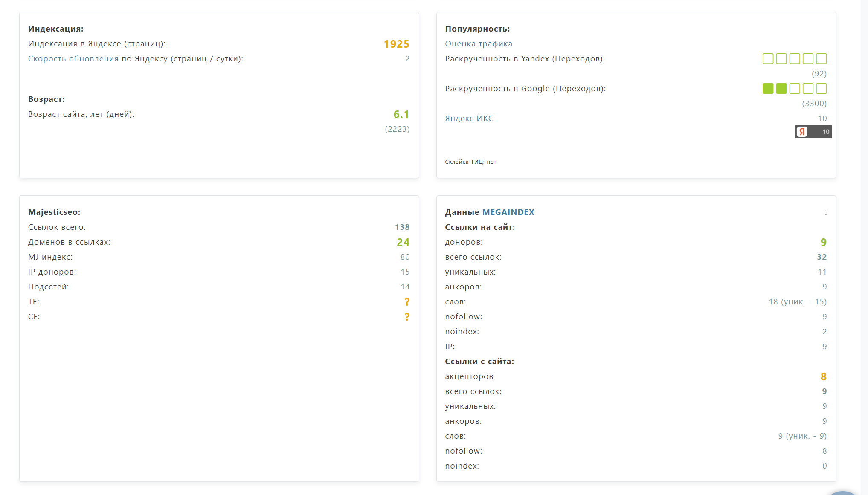Open the MEGAINDEX link
Image resolution: width=868 pixels, height=495 pixels.
tap(508, 212)
